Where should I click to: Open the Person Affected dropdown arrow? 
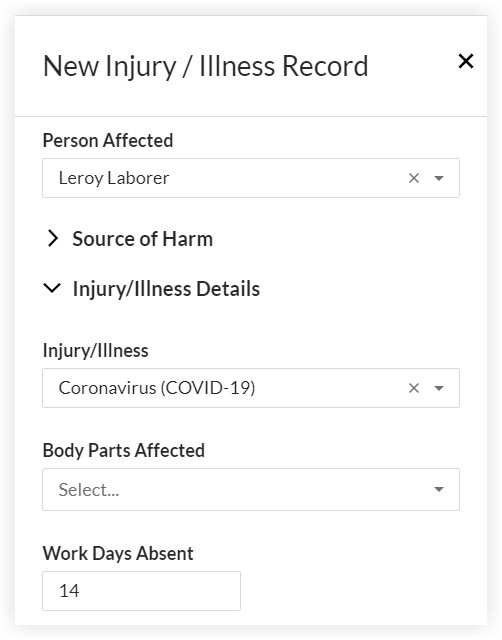(x=439, y=178)
